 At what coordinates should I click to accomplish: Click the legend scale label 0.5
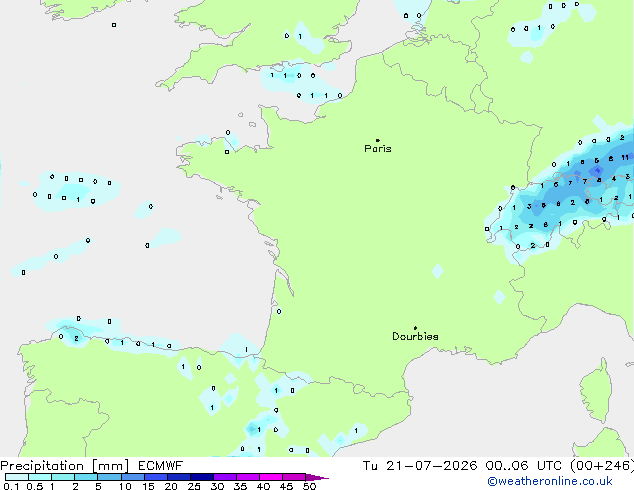(34, 486)
